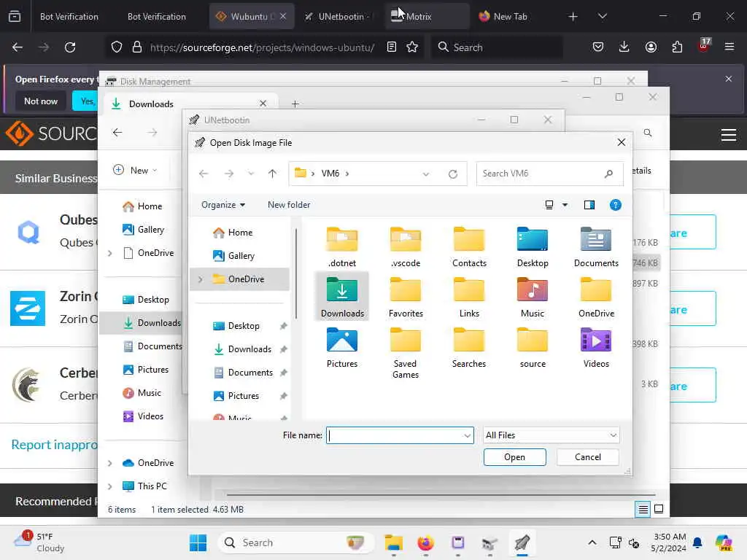Toggle Firefox reader view

[x=392, y=47]
